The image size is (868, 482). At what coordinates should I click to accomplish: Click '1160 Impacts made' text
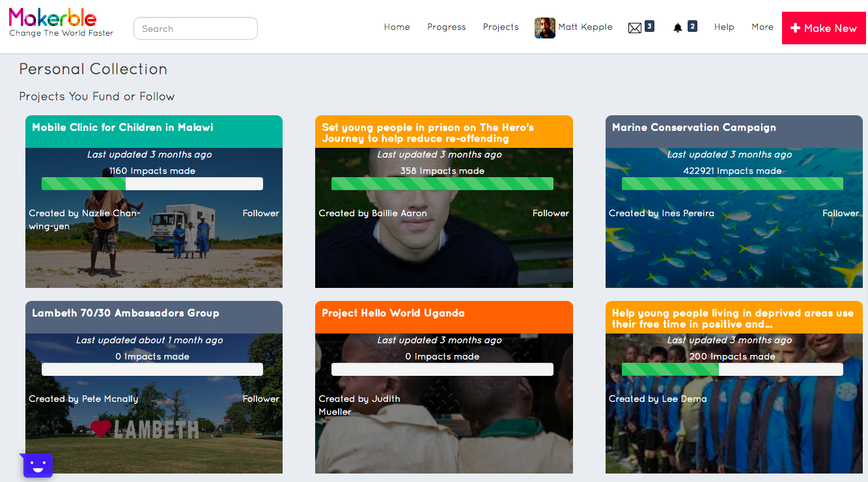click(152, 171)
